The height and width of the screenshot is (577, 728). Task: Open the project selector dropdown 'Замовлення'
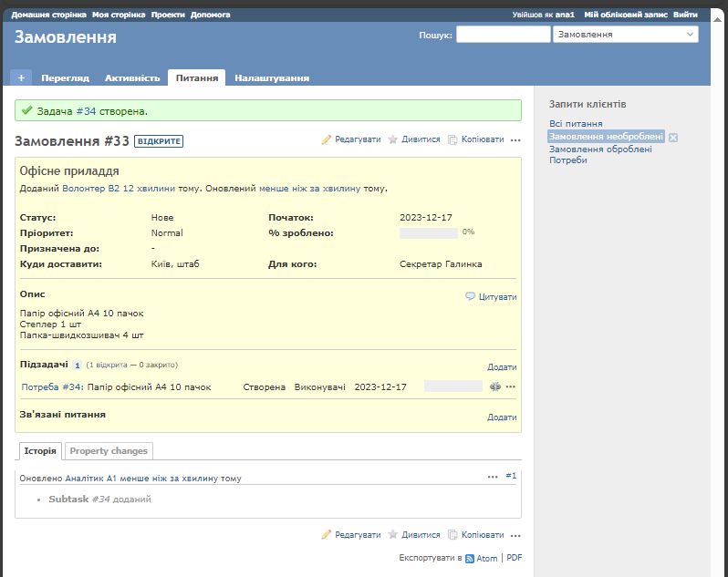[x=625, y=35]
